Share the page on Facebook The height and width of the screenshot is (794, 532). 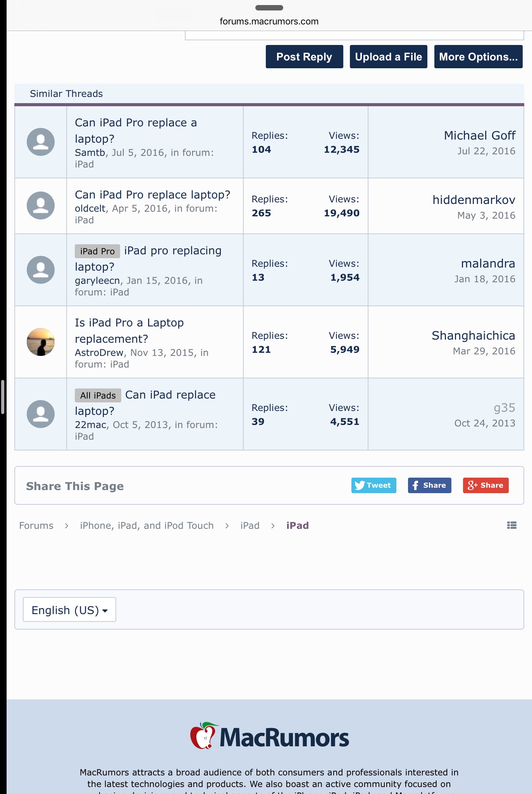click(429, 485)
